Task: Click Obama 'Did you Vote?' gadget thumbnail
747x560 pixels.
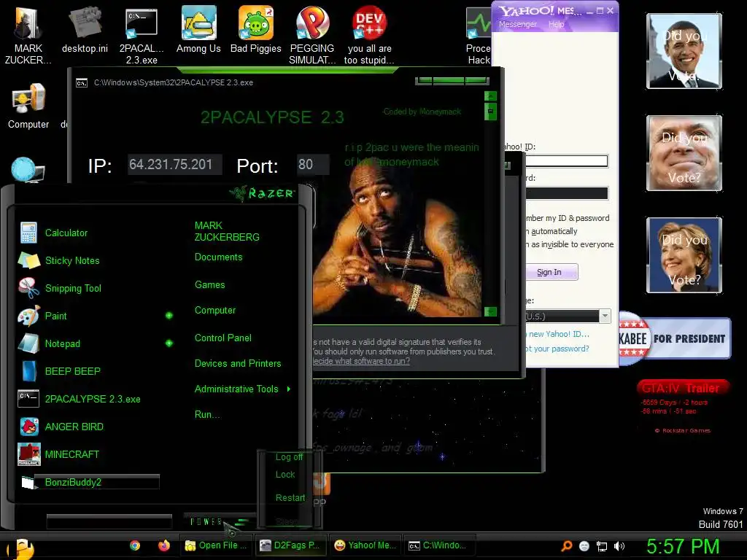Action: [684, 51]
